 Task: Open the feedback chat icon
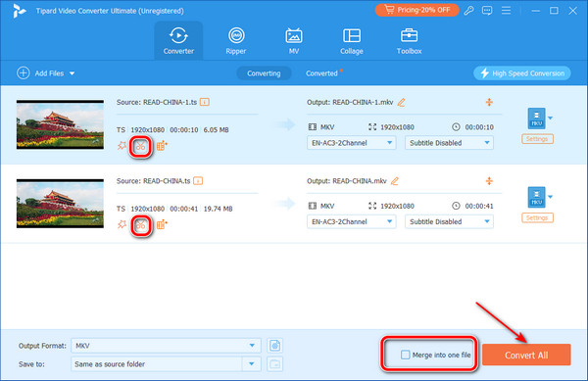tap(487, 11)
